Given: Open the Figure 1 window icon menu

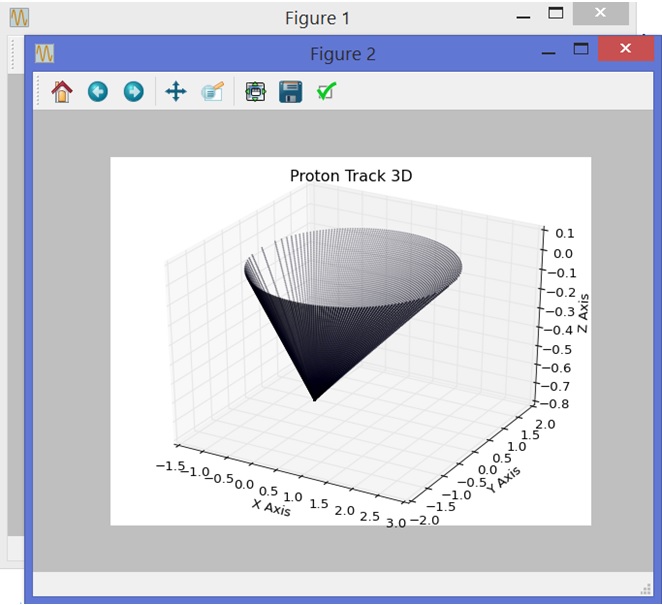Looking at the screenshot, I should click(19, 17).
